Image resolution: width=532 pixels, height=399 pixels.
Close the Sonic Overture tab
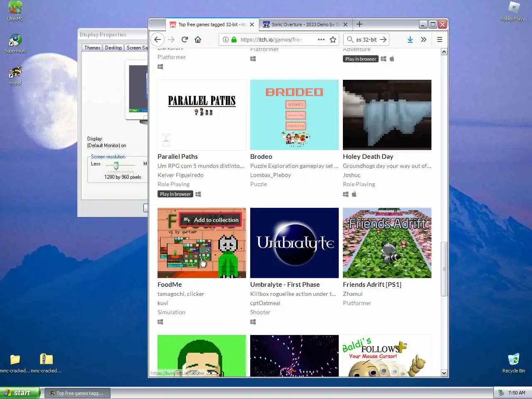tap(345, 25)
